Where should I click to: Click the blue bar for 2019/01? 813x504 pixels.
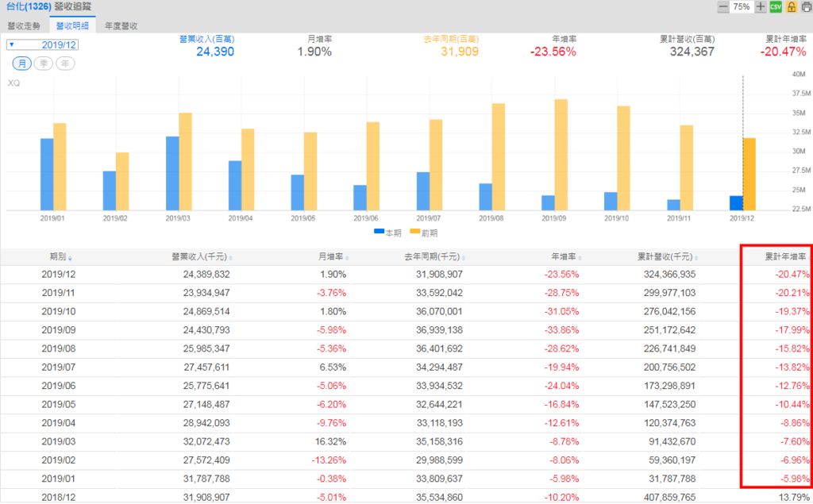click(x=47, y=175)
